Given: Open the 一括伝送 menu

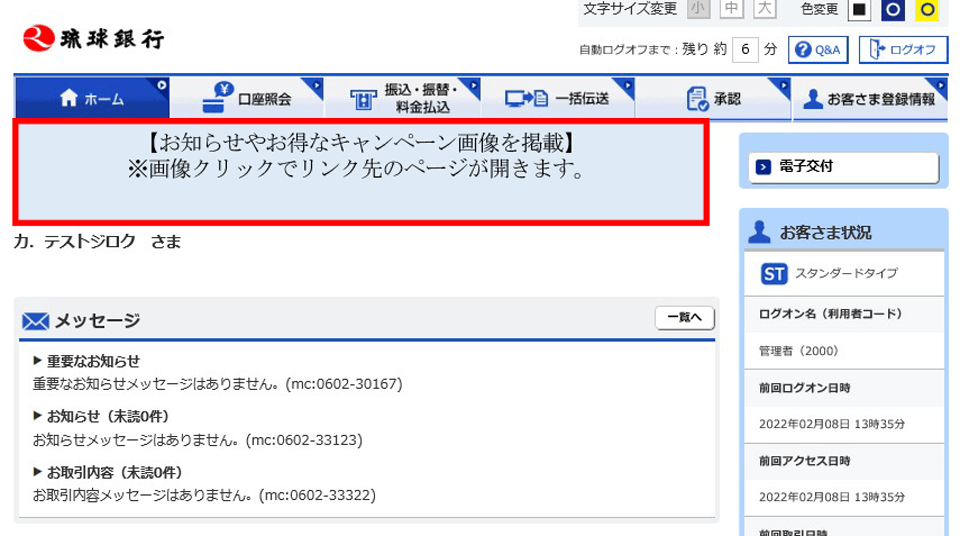Looking at the screenshot, I should 557,99.
